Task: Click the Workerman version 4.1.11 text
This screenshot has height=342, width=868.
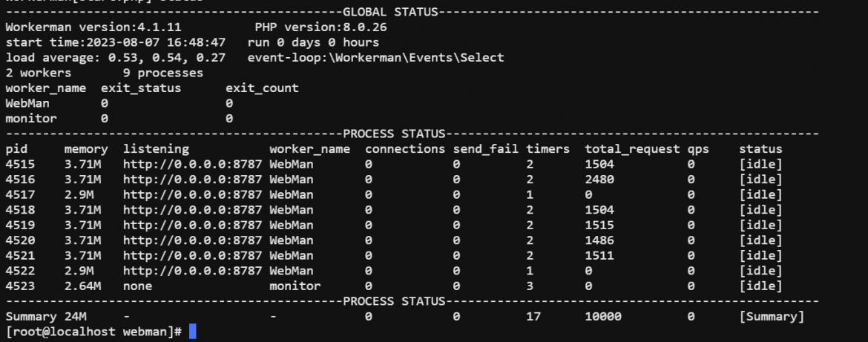Action: click(x=93, y=27)
